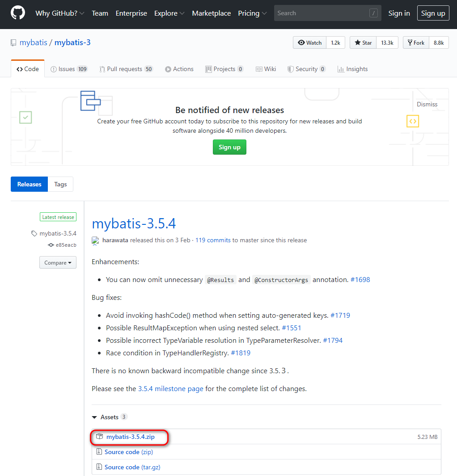Open the Pull requests tab
Image resolution: width=457 pixels, height=476 pixels.
click(x=126, y=69)
